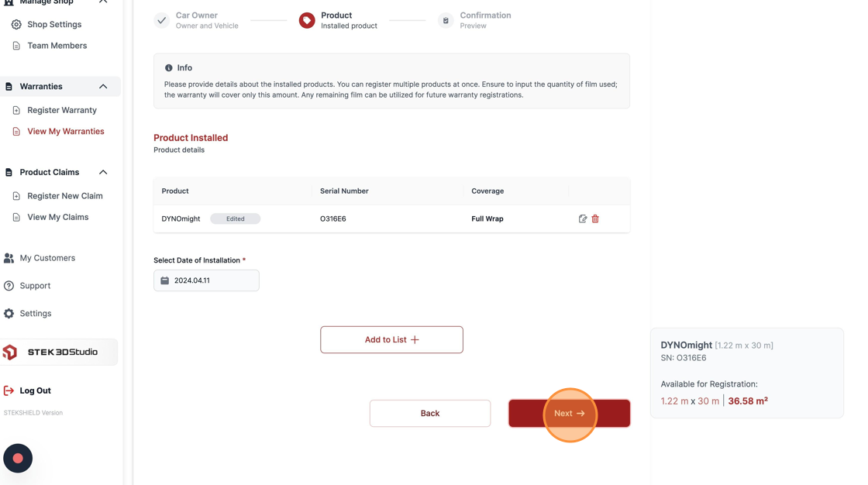Click the red record button circle
Viewport: 868px width, 485px height.
pyautogui.click(x=18, y=459)
